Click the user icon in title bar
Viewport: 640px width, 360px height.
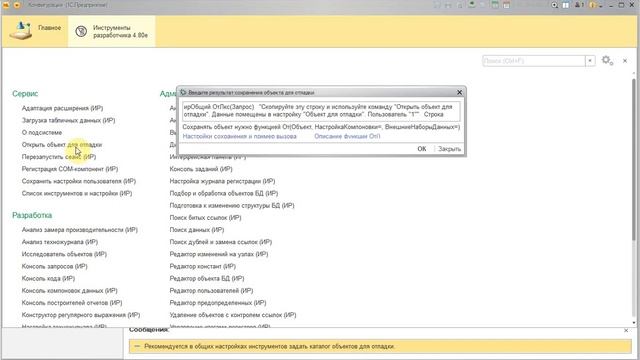pos(579,5)
